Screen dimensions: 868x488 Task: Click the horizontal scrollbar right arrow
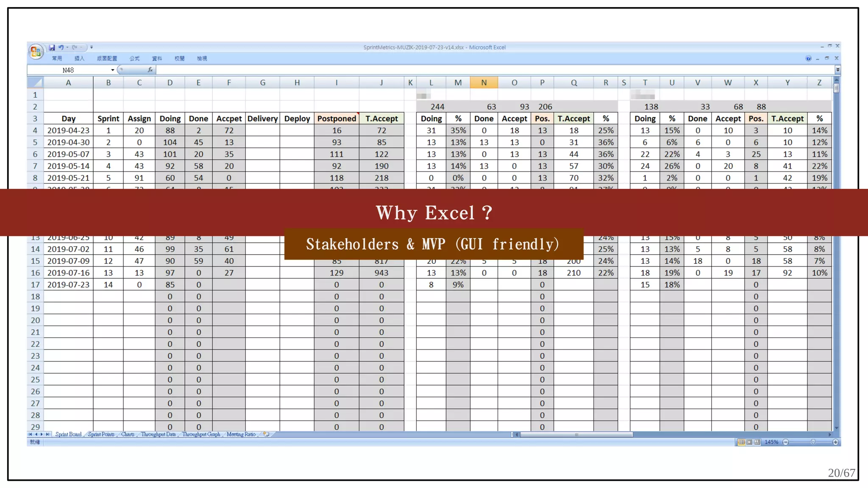click(x=830, y=435)
